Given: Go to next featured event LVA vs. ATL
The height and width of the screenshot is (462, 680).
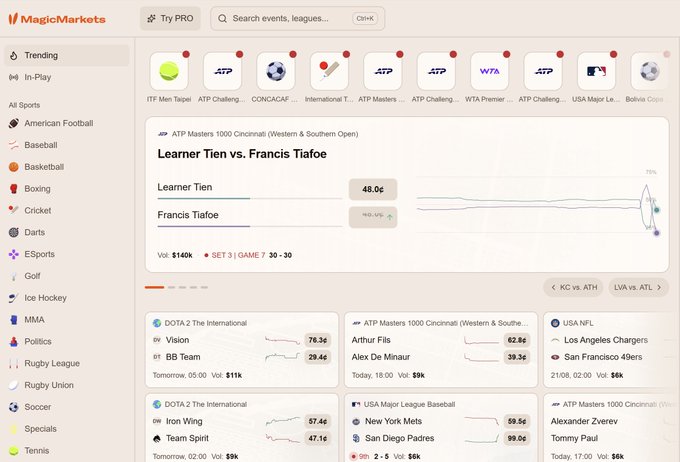Looking at the screenshot, I should pos(638,287).
